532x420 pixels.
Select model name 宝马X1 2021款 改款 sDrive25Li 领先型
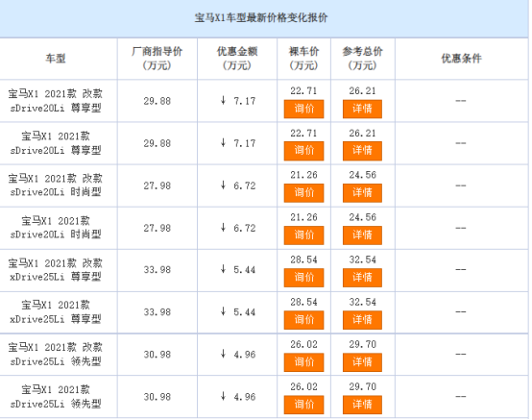coord(56,355)
